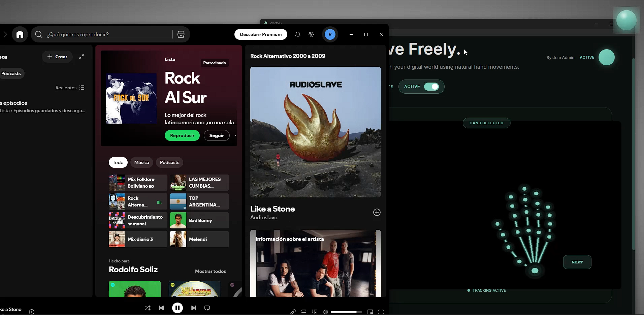Open the Descubrimiento semanal card

[138, 220]
